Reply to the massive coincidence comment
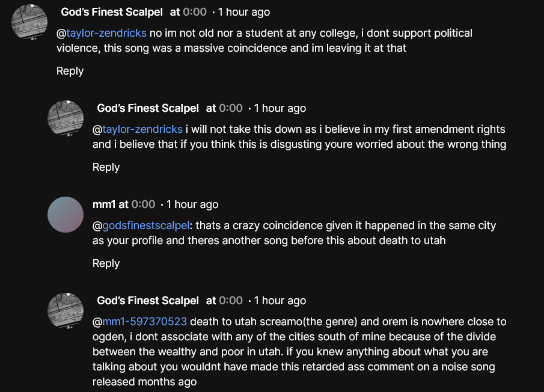 click(70, 71)
